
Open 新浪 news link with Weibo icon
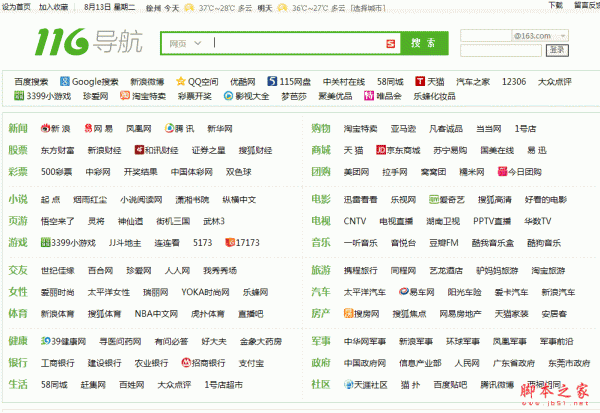click(x=55, y=129)
